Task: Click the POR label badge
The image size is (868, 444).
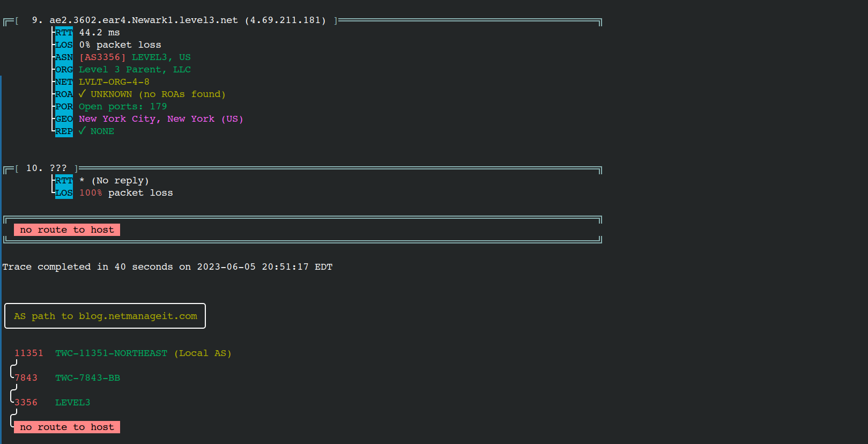Action: pyautogui.click(x=64, y=107)
